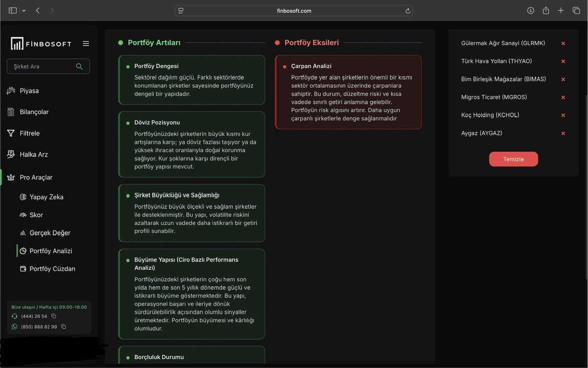
Task: Click the Portföy Cüzdan wallet icon
Action: click(x=23, y=269)
